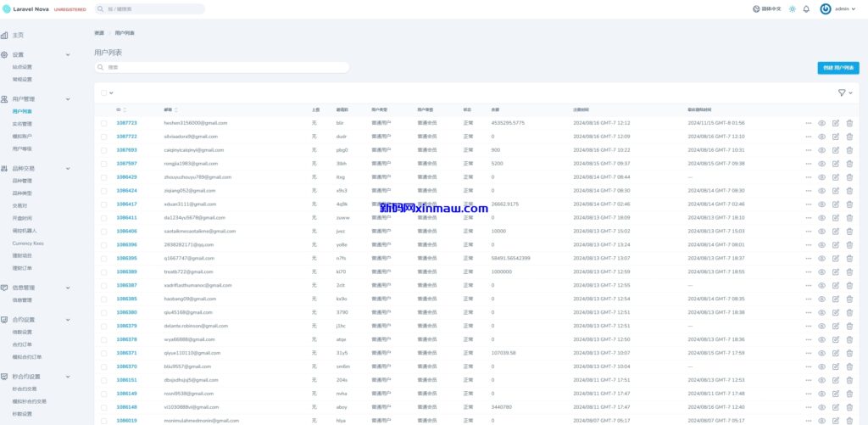Go to 主页 dashboard in sidebar
This screenshot has width=868, height=425.
(18, 35)
